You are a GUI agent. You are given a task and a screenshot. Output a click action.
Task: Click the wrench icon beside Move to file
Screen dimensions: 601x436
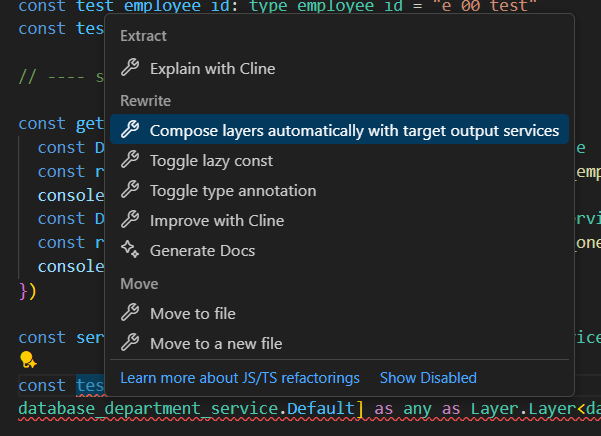(130, 312)
